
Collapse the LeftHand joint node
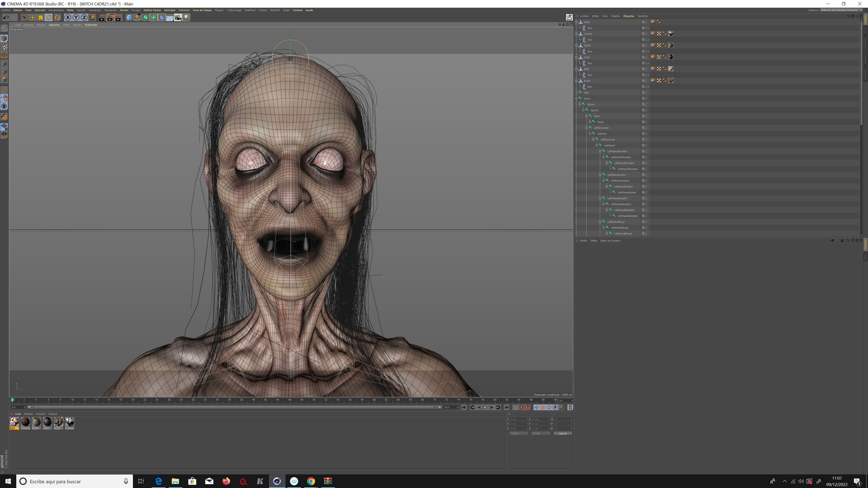pyautogui.click(x=597, y=145)
